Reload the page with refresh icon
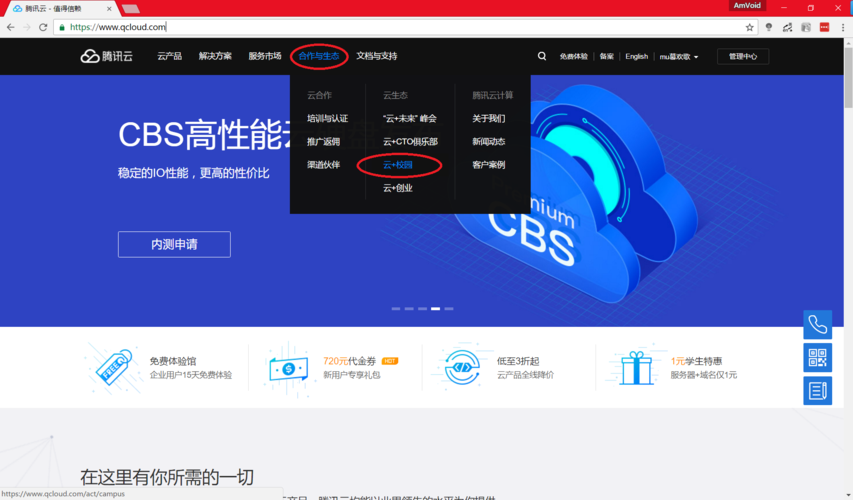This screenshot has width=853, height=500. point(43,27)
